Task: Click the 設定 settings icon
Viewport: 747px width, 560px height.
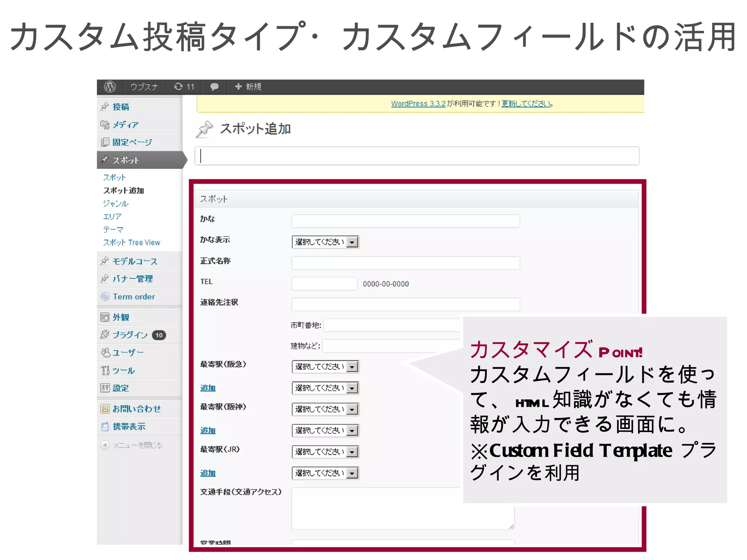Action: click(x=105, y=388)
